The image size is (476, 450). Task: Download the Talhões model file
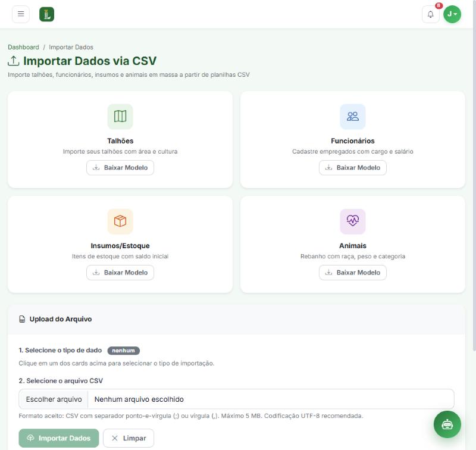pyautogui.click(x=120, y=168)
